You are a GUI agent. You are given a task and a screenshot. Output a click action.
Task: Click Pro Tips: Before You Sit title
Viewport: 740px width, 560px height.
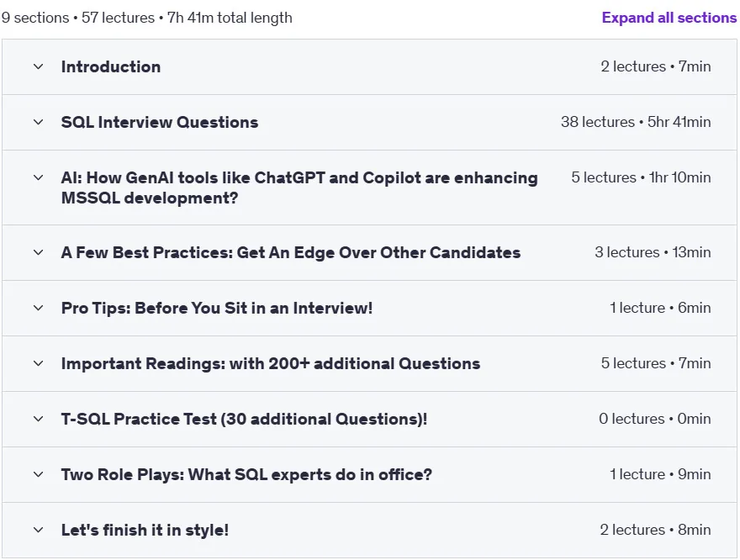[217, 308]
